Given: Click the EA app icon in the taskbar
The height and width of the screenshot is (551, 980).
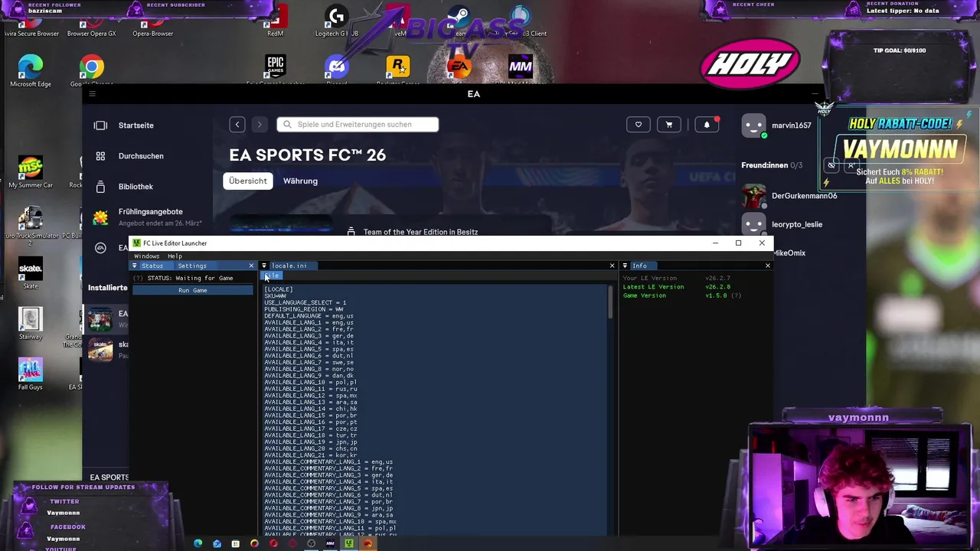Looking at the screenshot, I should click(x=367, y=543).
